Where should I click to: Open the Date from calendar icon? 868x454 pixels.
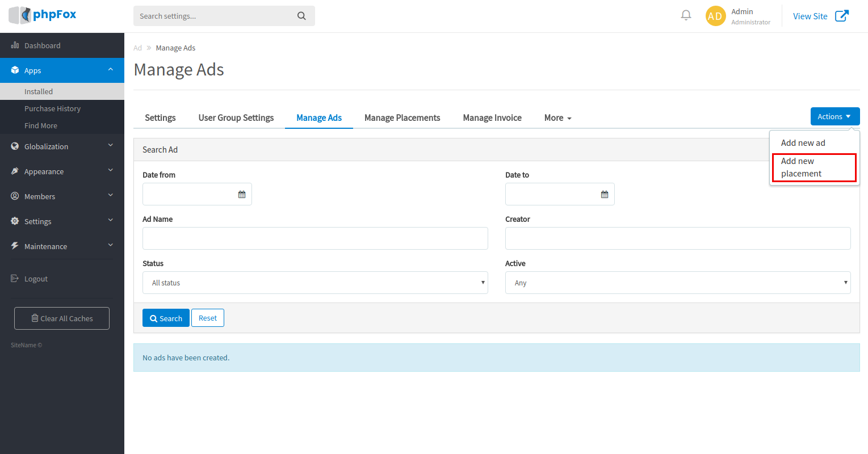(242, 195)
